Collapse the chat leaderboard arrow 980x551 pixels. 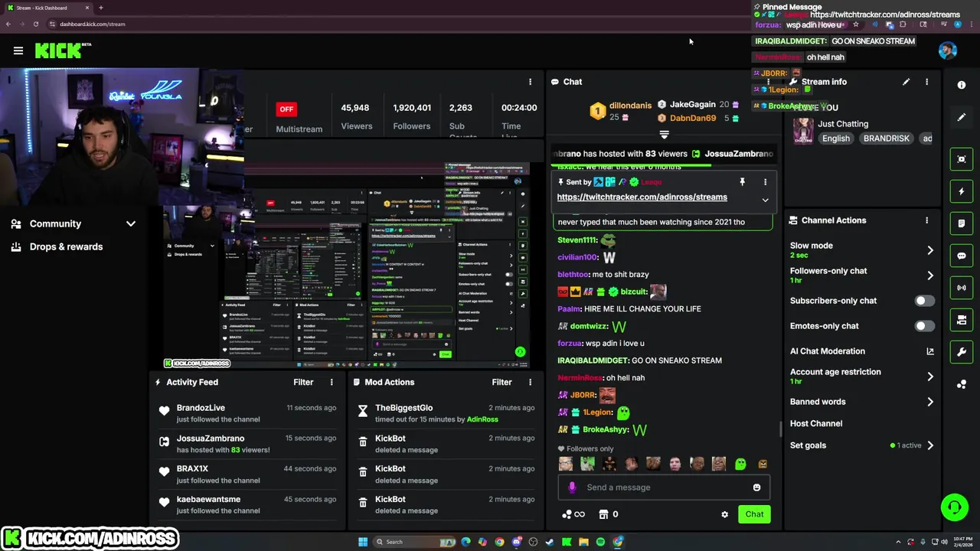tap(664, 135)
